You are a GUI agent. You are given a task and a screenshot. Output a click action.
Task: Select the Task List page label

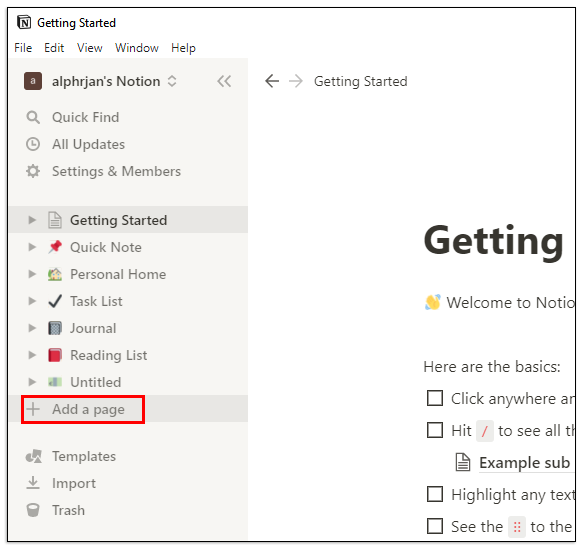[96, 301]
